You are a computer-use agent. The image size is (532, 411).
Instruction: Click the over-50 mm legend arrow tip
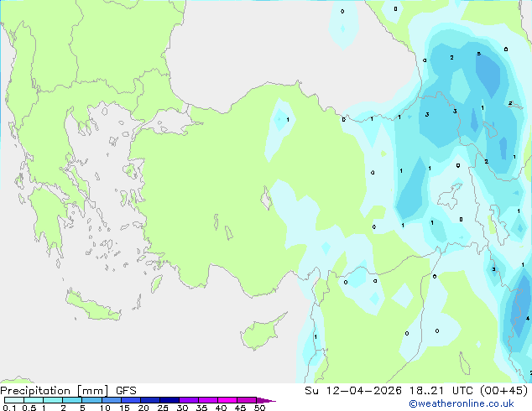pyautogui.click(x=266, y=400)
